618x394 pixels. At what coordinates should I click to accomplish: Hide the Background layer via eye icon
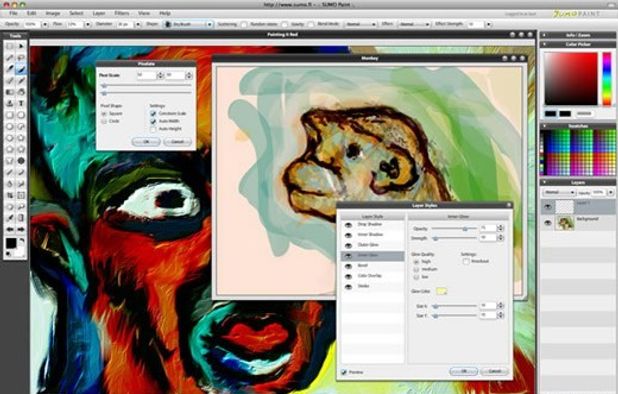[x=548, y=223]
